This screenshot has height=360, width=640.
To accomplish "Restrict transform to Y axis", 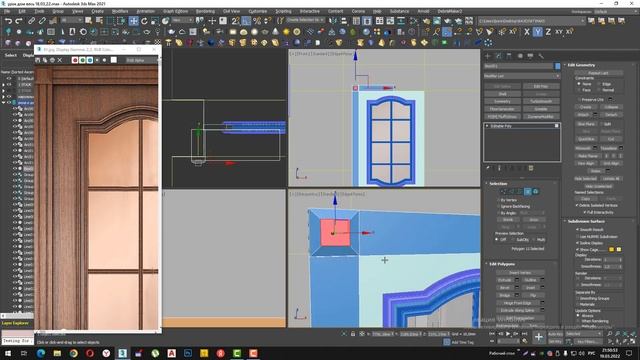I will tap(537, 32).
